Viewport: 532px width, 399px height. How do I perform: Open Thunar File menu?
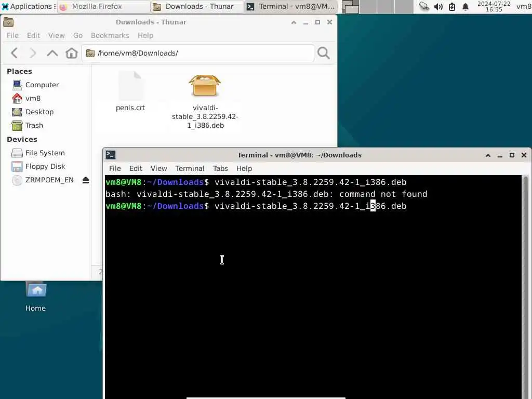(12, 36)
